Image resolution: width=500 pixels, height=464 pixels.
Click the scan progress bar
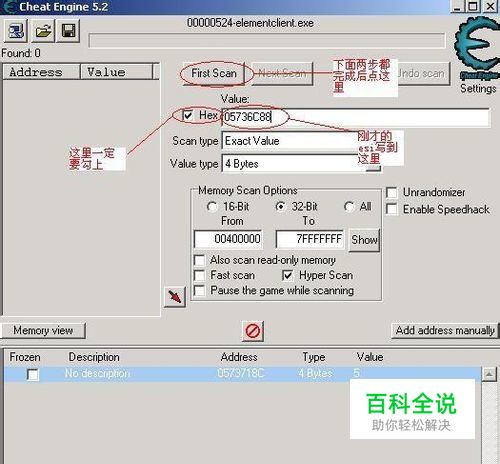point(267,40)
